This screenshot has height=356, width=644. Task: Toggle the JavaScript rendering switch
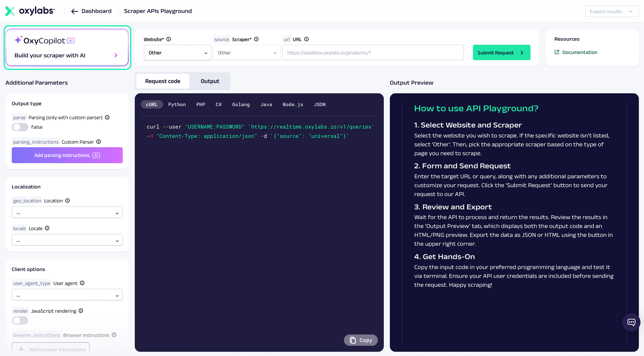20,320
